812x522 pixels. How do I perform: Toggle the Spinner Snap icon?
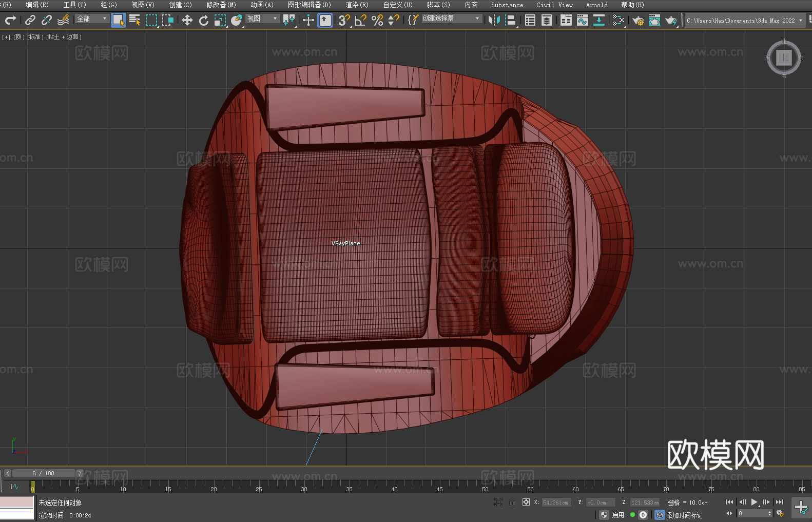(x=394, y=20)
